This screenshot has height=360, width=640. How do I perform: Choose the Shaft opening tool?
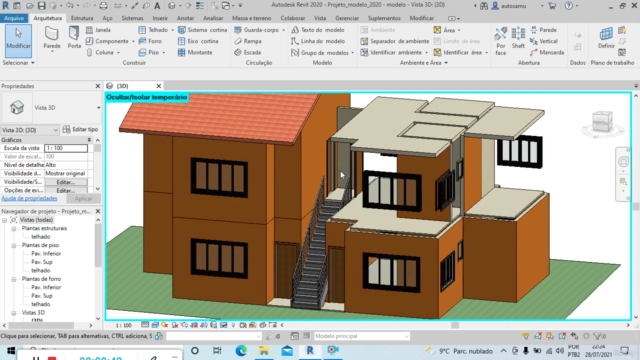point(518,38)
